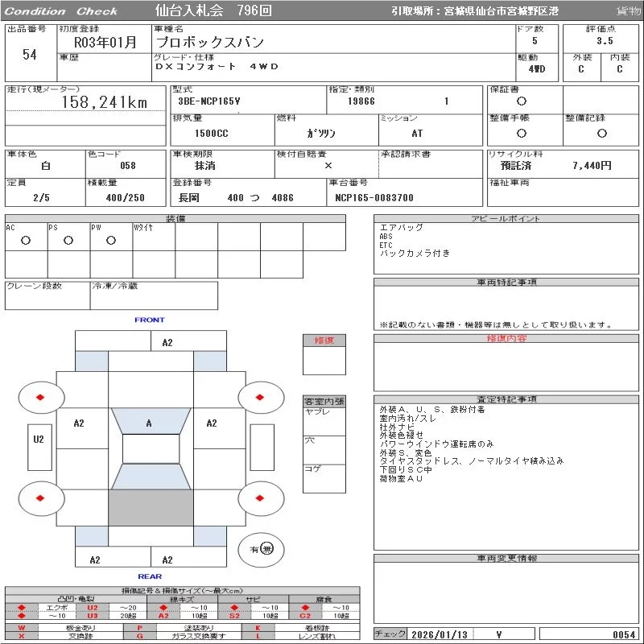Select the A2 scratch mark on front bumper

tap(167, 342)
